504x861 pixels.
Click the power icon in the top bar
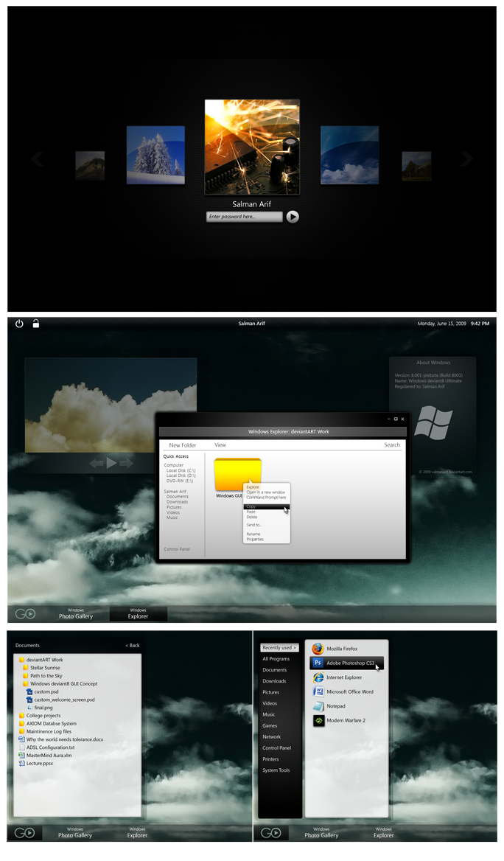(19, 324)
